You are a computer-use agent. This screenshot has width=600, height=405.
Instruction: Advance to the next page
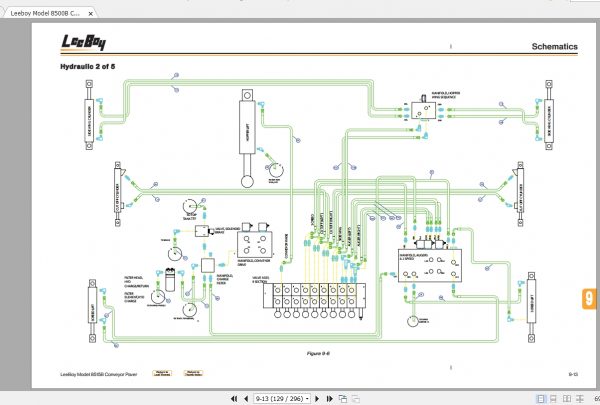[317, 398]
